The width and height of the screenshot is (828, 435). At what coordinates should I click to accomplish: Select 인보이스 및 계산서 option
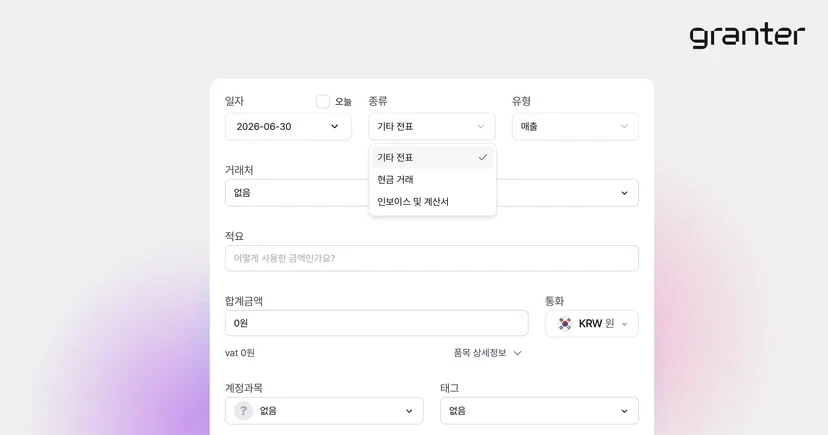coord(432,202)
